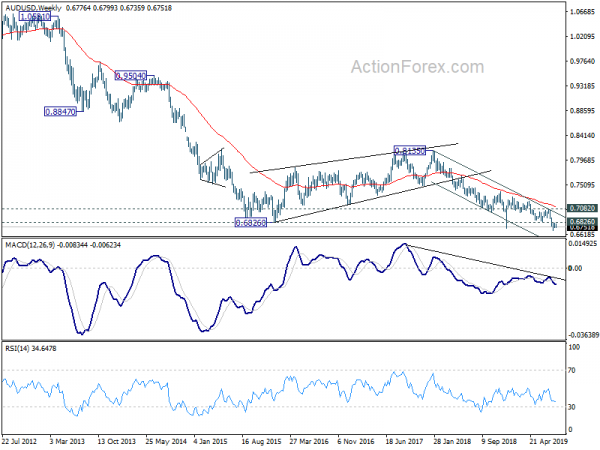Click the RSI scale value 30
The image size is (600, 450).
coord(572,407)
